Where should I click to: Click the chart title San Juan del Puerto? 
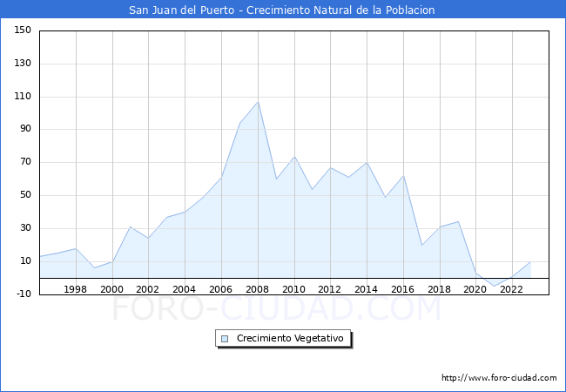tap(282, 10)
